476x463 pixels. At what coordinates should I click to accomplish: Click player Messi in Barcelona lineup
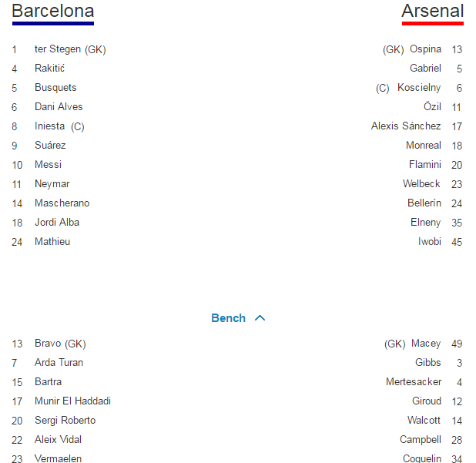(48, 165)
